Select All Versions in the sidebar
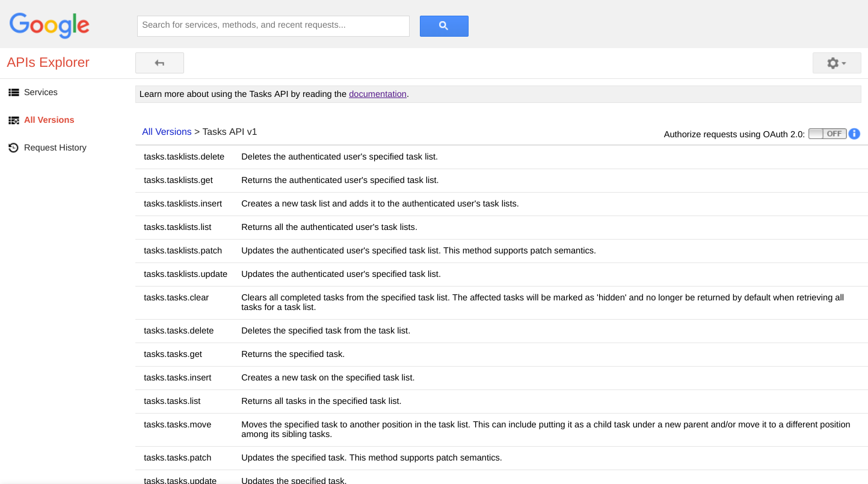Screen dimensions: 868x484 click(x=49, y=120)
